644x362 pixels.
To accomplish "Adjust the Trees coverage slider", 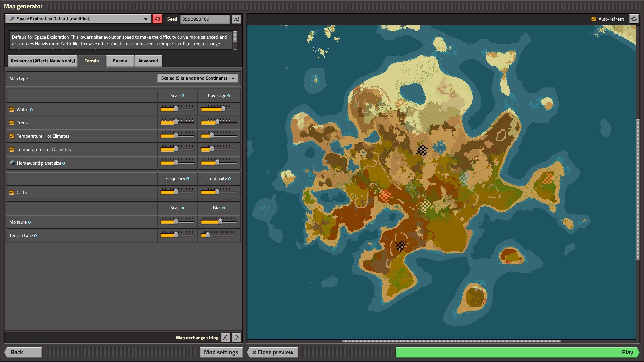I will point(219,122).
